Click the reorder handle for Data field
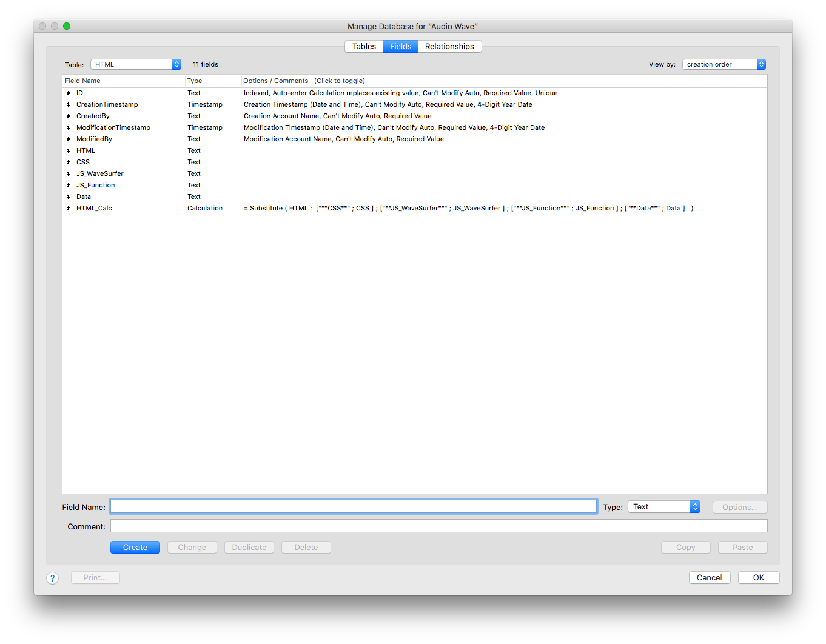Viewport: 826px width, 644px height. [x=69, y=196]
